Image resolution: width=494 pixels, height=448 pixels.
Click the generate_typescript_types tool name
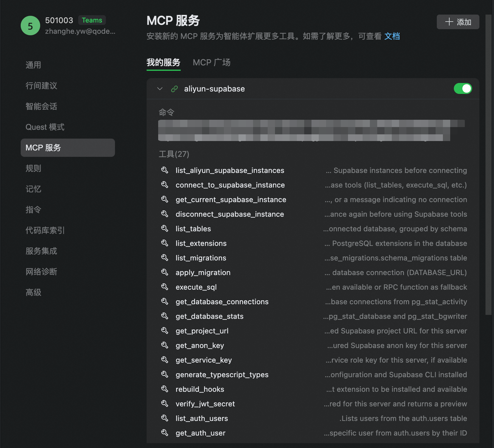tap(222, 374)
